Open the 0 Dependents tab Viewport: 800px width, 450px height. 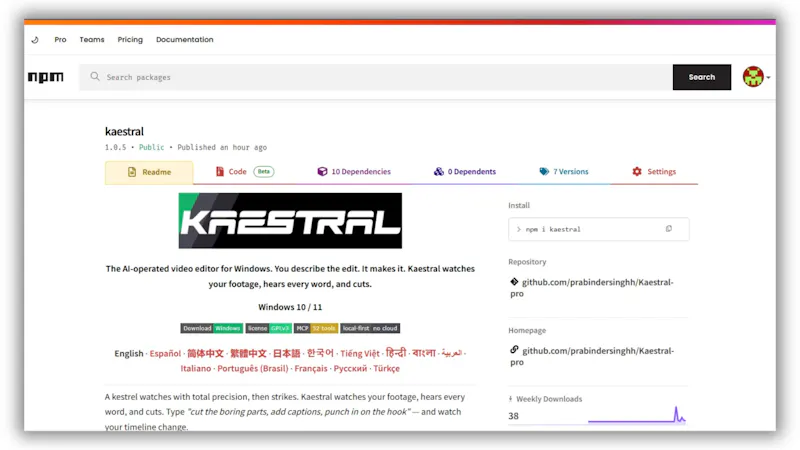[465, 172]
